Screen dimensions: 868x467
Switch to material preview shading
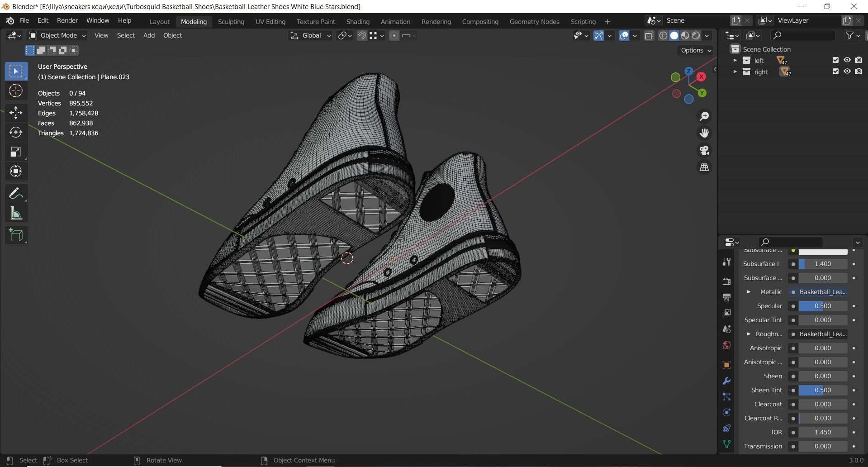685,36
